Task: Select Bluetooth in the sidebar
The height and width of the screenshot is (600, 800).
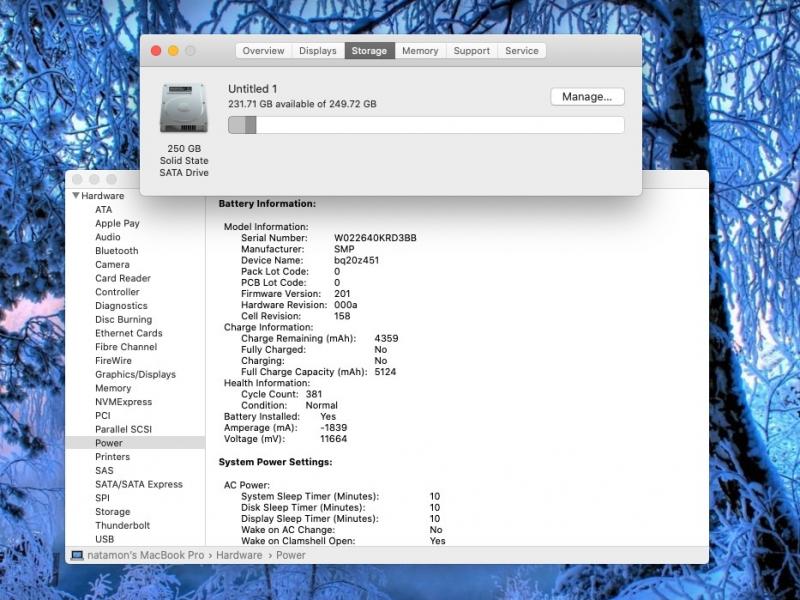Action: tap(117, 251)
